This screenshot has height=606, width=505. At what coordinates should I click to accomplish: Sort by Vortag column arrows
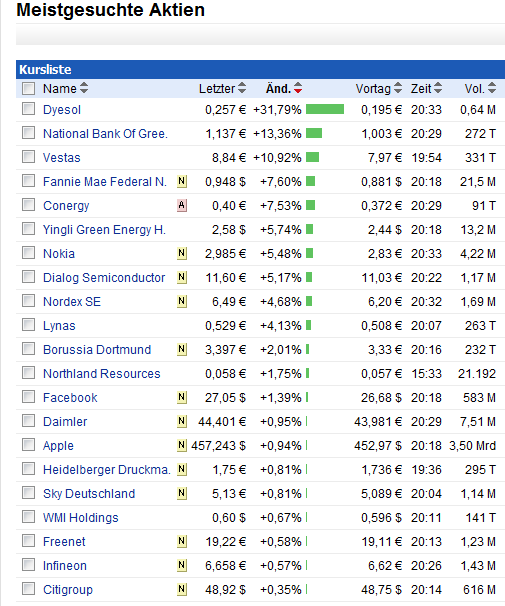tap(398, 88)
